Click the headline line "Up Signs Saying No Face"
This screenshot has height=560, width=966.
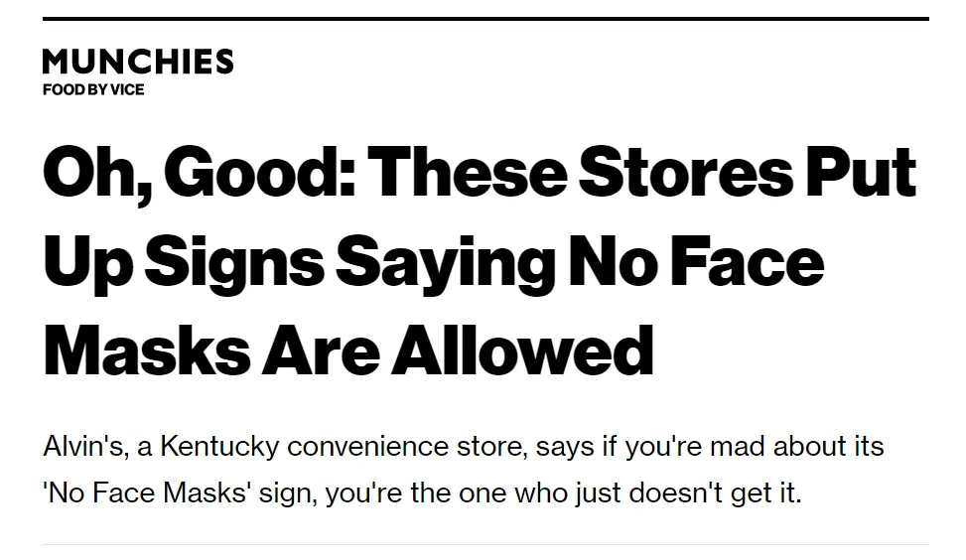coord(434,260)
